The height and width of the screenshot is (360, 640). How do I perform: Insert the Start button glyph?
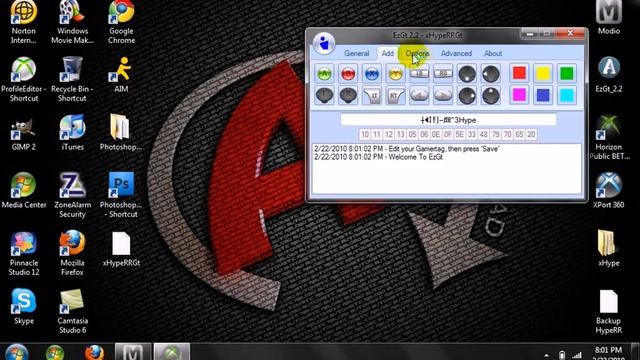443,96
